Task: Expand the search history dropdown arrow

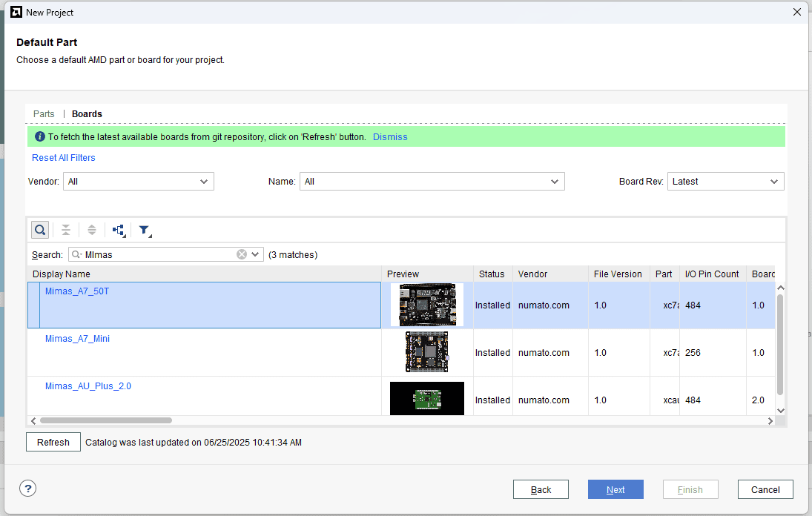Action: tap(256, 254)
